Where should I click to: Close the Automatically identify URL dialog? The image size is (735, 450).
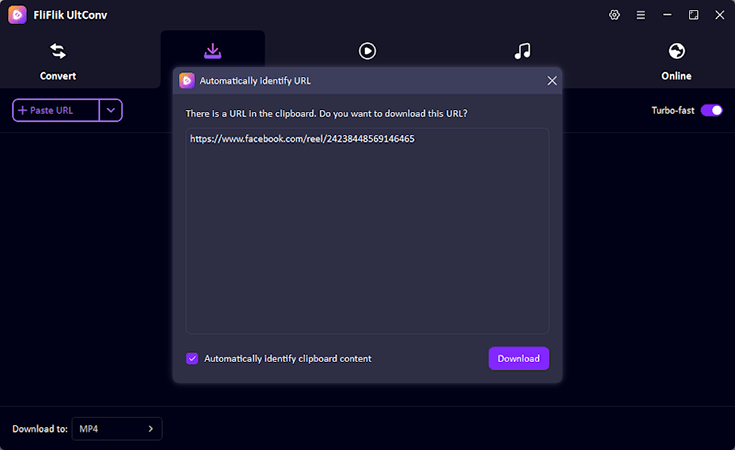tap(552, 81)
